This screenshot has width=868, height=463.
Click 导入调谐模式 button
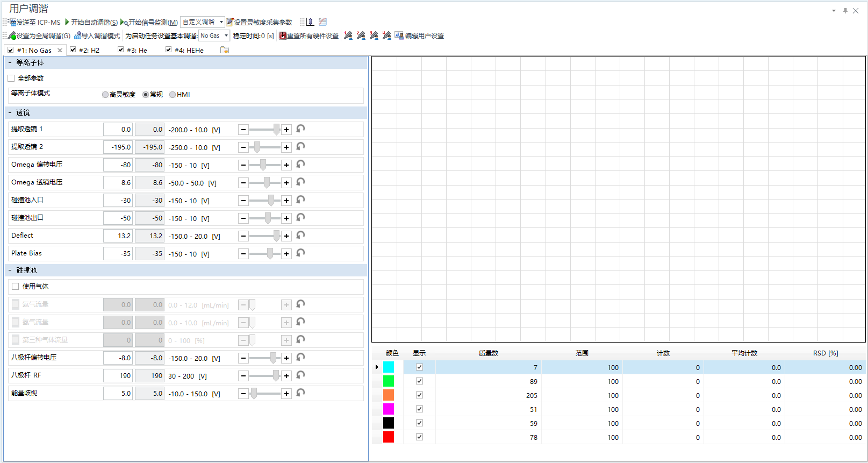coord(97,35)
